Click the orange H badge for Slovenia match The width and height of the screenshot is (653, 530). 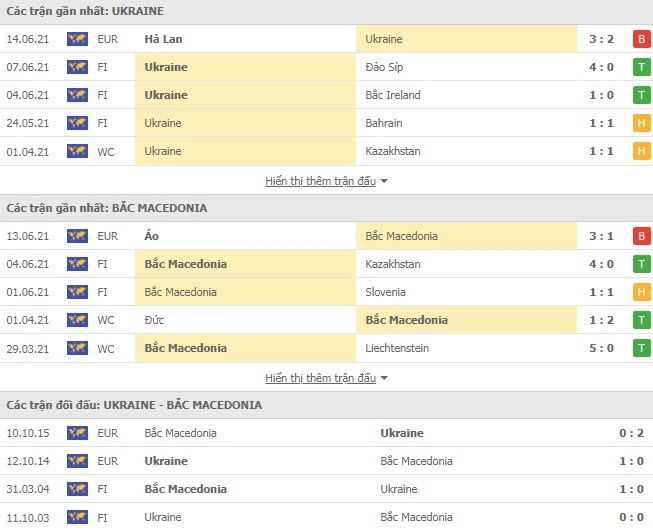coord(641,292)
